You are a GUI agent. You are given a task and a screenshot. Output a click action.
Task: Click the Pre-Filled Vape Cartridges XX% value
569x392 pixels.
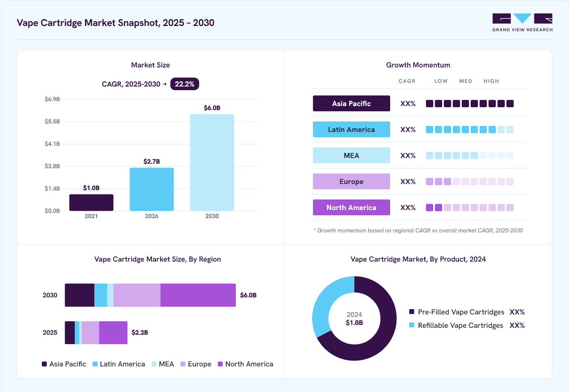[517, 312]
